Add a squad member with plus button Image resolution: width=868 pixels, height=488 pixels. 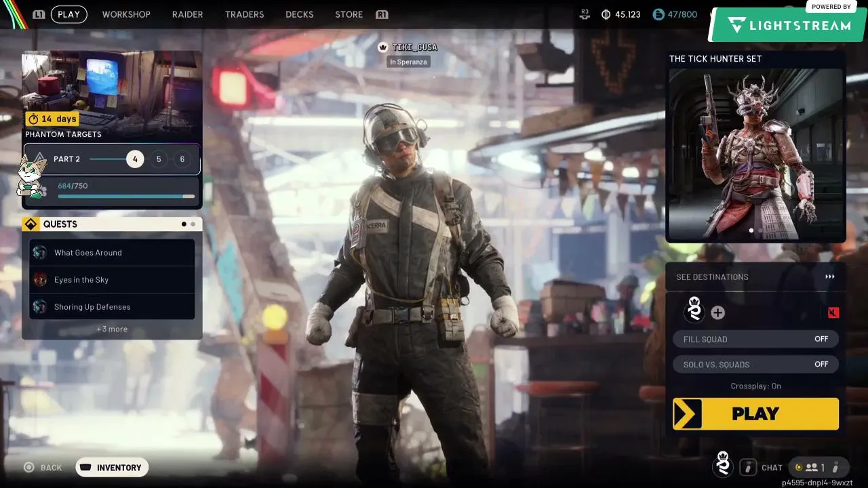718,312
